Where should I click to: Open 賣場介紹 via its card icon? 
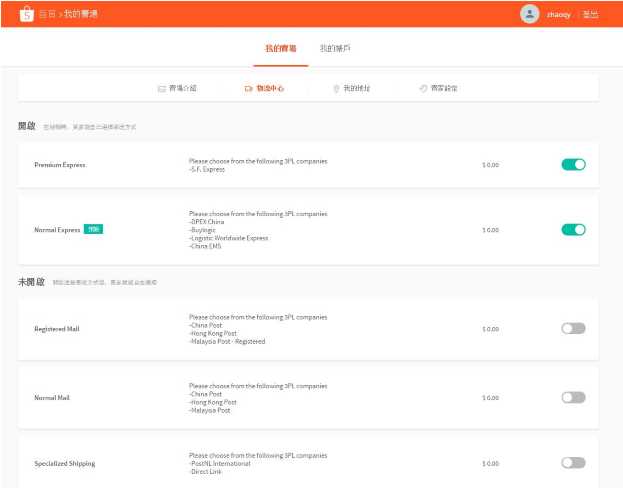pyautogui.click(x=161, y=88)
